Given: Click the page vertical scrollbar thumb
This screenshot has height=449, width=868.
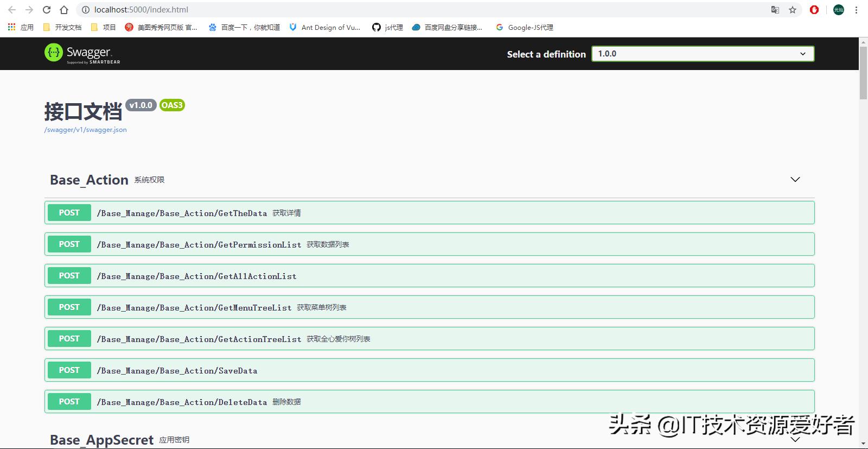Looking at the screenshot, I should (x=863, y=73).
